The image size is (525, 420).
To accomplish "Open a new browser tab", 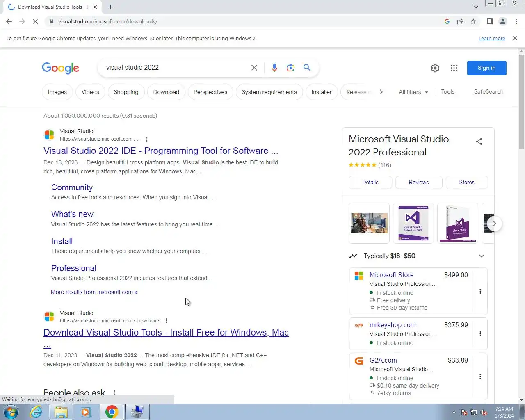I will tap(111, 7).
